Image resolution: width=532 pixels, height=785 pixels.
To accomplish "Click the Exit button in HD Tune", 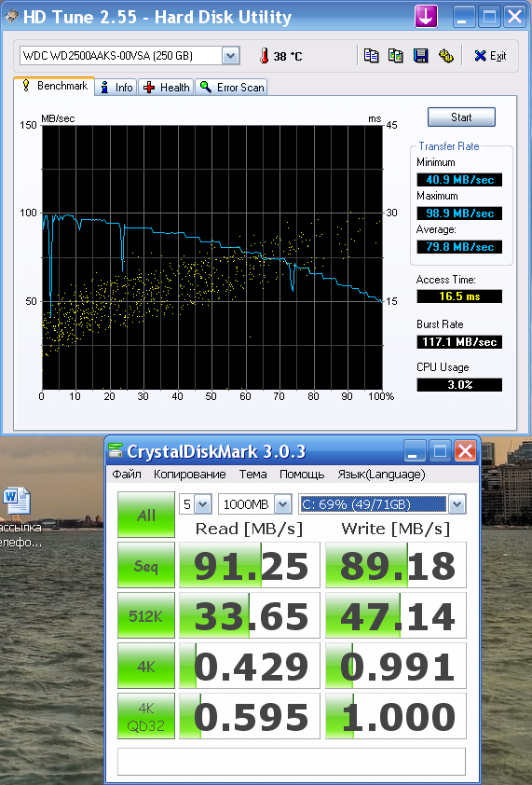I will [x=490, y=56].
